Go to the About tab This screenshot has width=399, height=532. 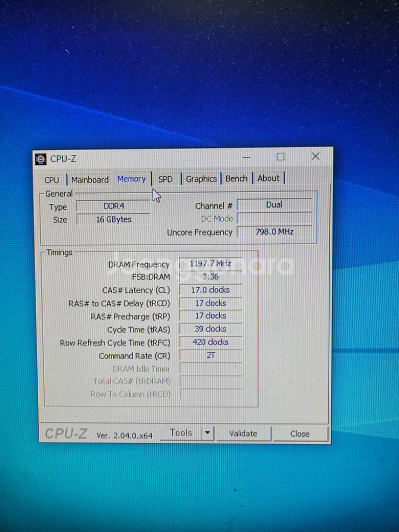click(x=268, y=178)
